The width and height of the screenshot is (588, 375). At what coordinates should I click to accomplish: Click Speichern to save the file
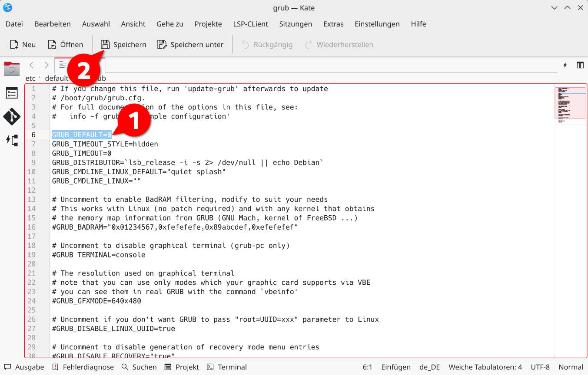click(123, 45)
